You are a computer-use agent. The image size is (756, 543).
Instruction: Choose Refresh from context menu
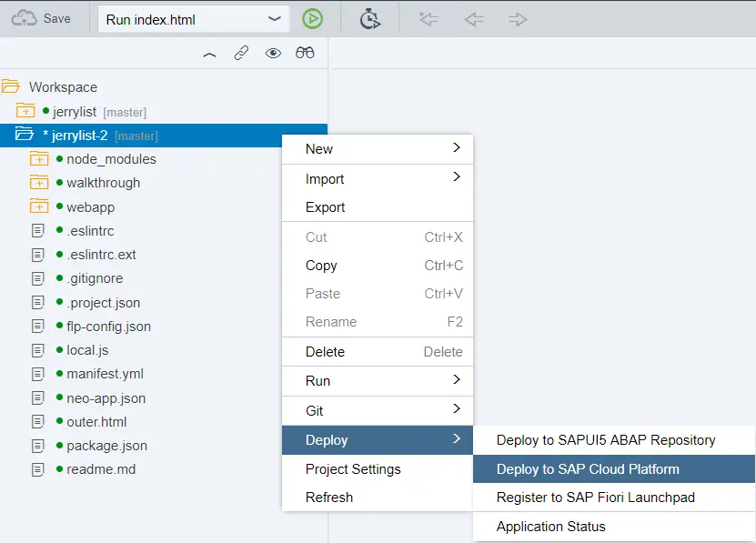[x=377, y=498]
